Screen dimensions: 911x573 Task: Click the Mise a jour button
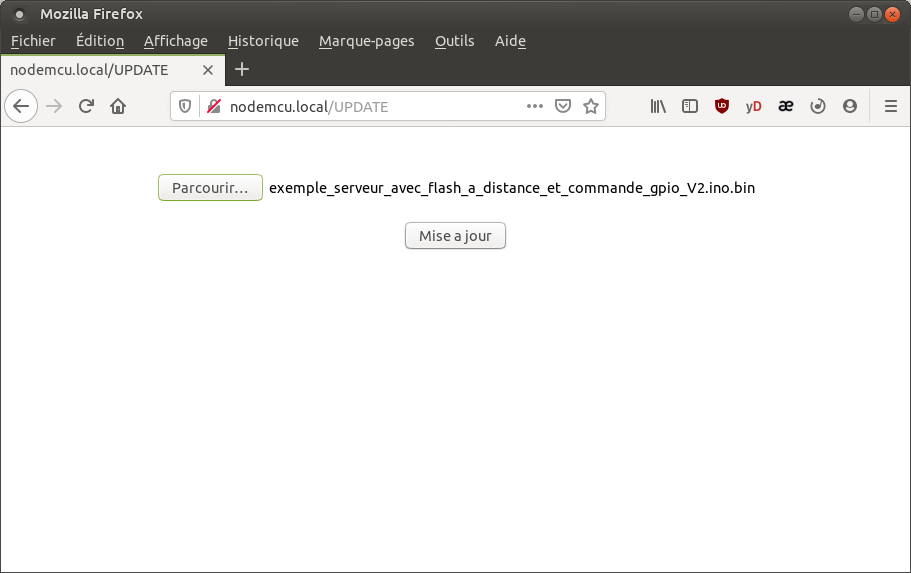[455, 236]
